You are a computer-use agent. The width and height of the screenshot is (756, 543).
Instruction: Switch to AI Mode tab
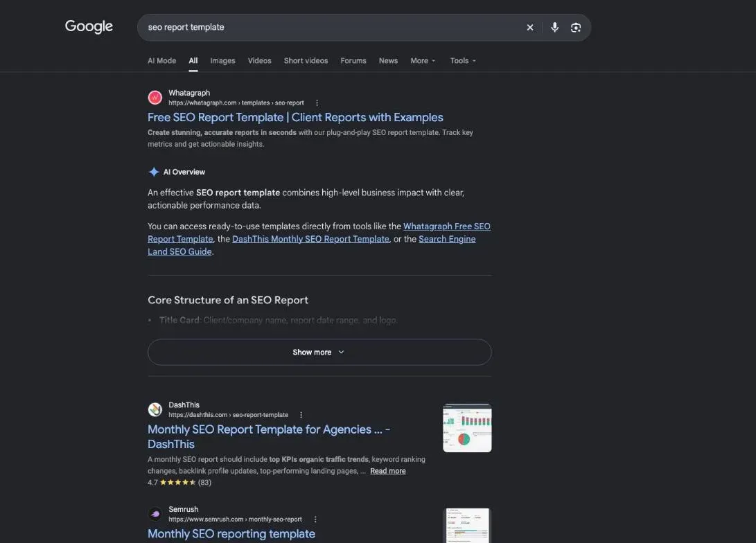pos(161,61)
